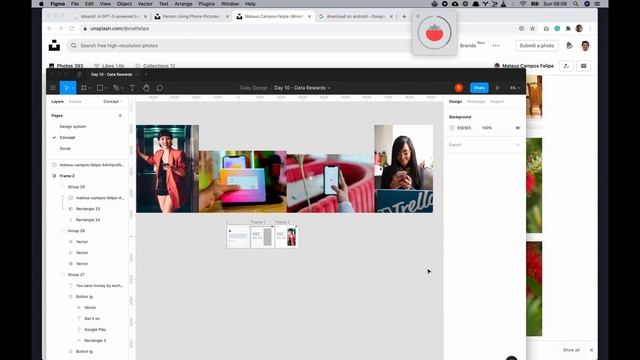
Task: Click the tomato timer widget
Action: click(434, 33)
